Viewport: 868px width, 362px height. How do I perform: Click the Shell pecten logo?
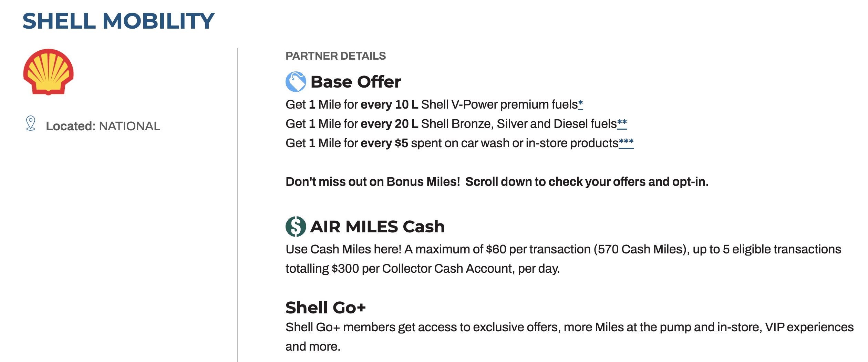coord(48,72)
